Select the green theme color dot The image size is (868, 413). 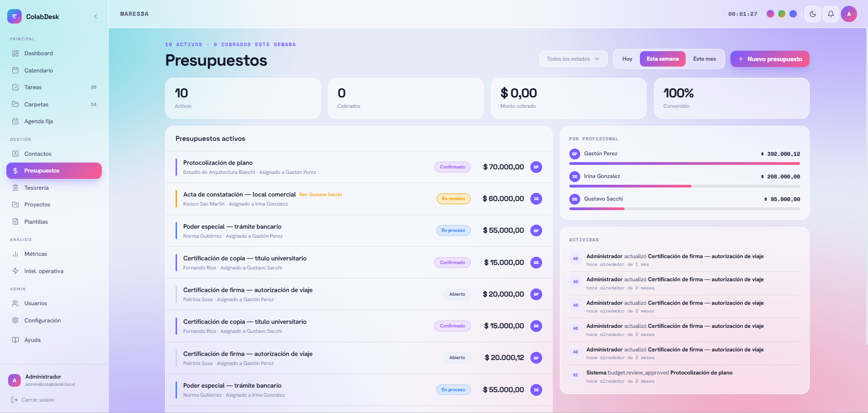click(782, 14)
